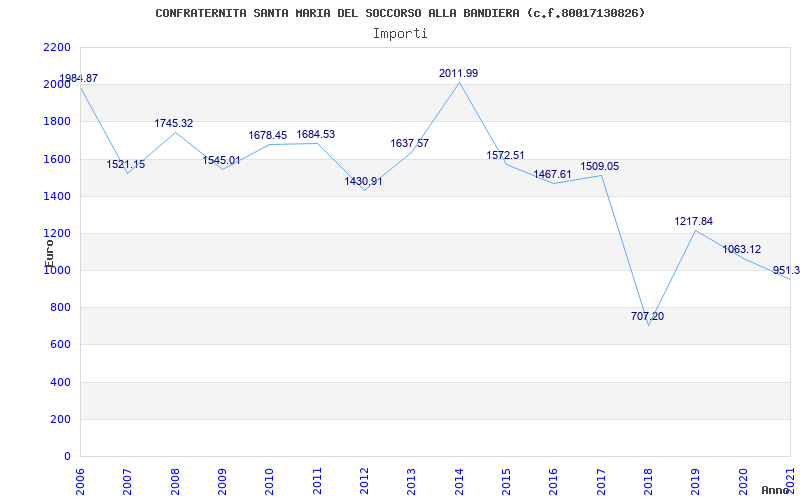Select the Importi subtitle text
The height and width of the screenshot is (500, 800).
[x=400, y=34]
